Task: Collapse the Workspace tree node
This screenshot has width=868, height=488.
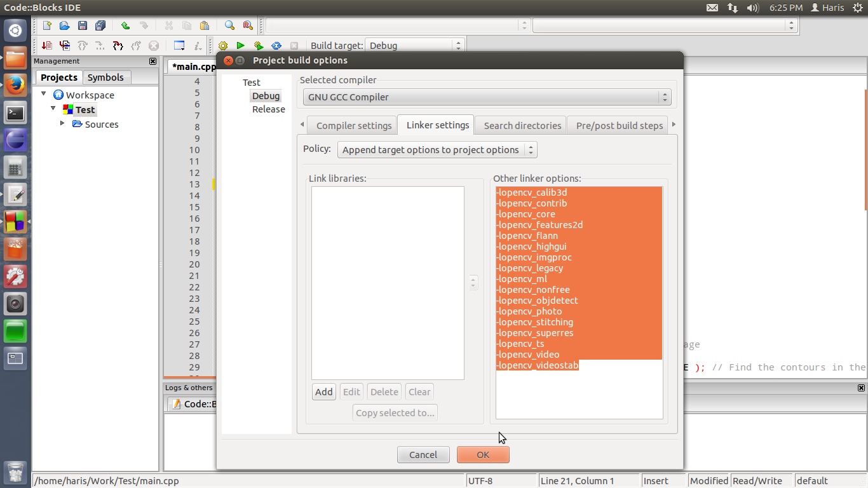Action: coord(44,94)
